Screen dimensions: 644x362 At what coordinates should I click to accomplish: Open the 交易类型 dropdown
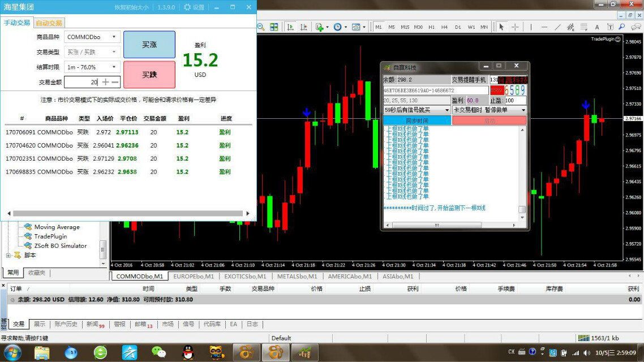92,52
